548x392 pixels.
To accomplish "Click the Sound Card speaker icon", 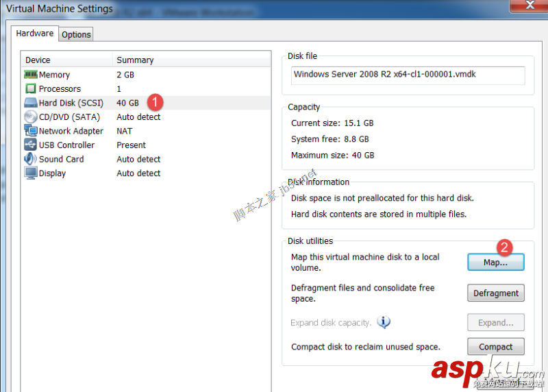I will [30, 159].
